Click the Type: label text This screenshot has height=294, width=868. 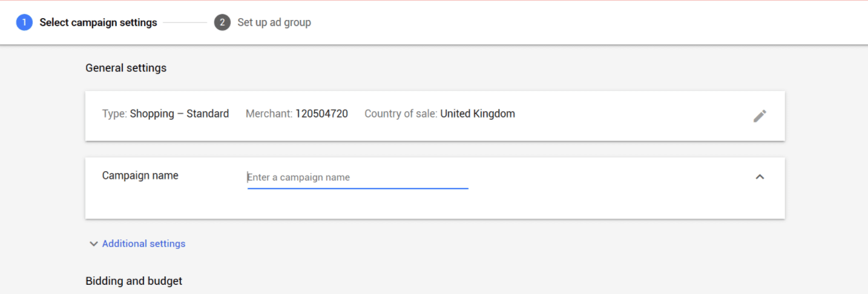pyautogui.click(x=114, y=113)
